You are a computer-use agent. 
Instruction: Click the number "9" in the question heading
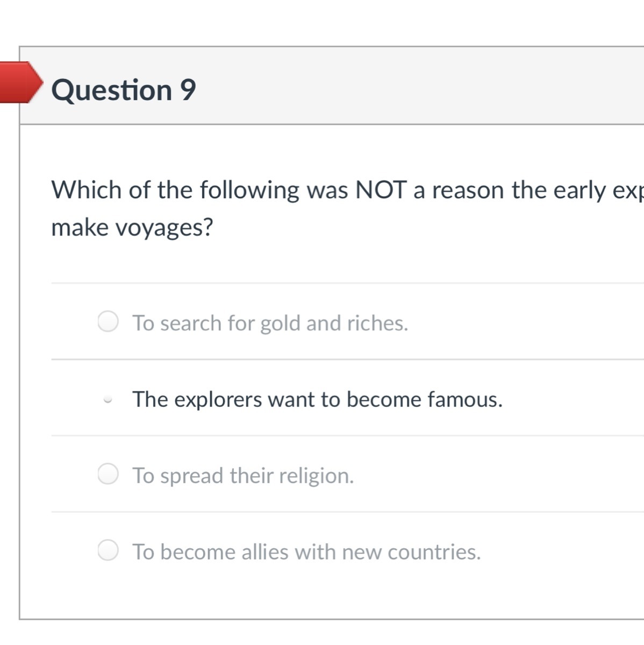point(188,90)
